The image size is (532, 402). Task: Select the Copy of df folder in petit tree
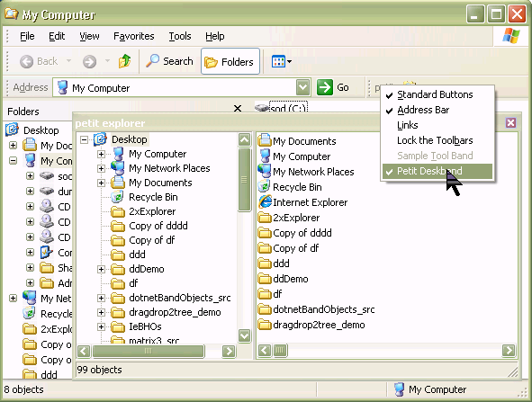click(118, 240)
